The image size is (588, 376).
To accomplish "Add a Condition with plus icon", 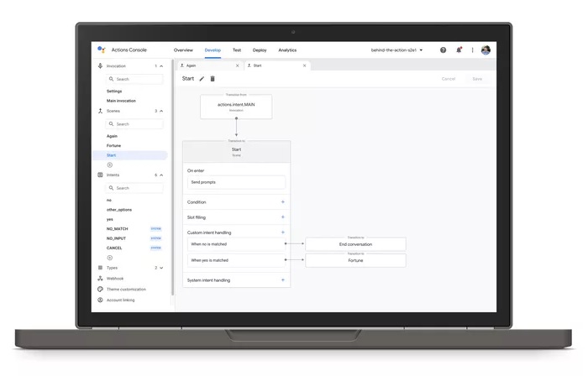I will click(x=283, y=202).
